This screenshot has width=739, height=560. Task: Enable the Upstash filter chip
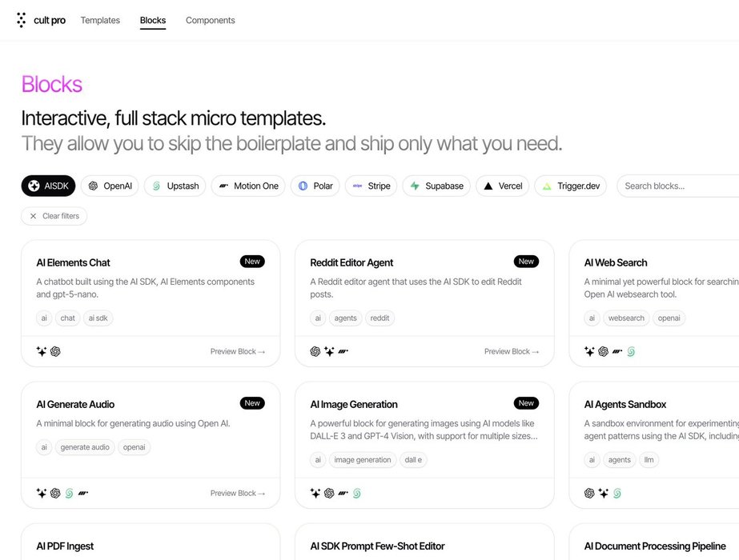175,186
